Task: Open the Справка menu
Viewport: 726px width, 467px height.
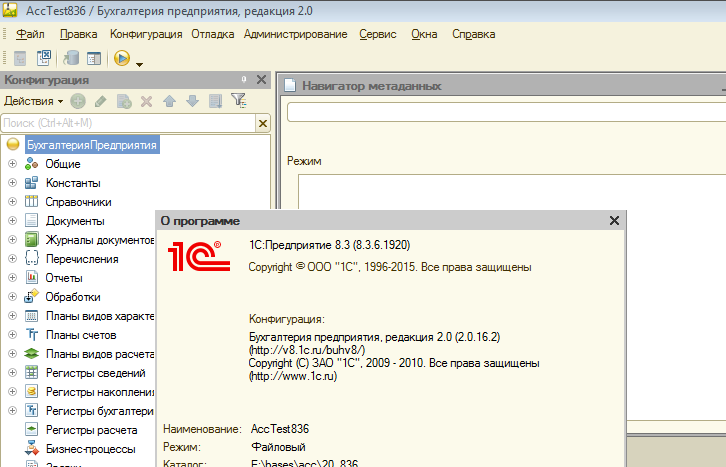Action: (474, 34)
